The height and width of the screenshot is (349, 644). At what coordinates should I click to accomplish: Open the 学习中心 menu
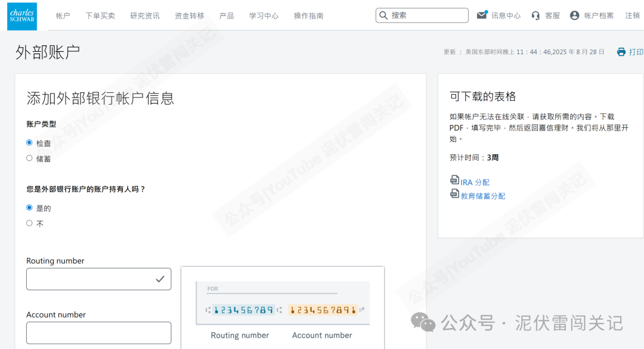[264, 16]
